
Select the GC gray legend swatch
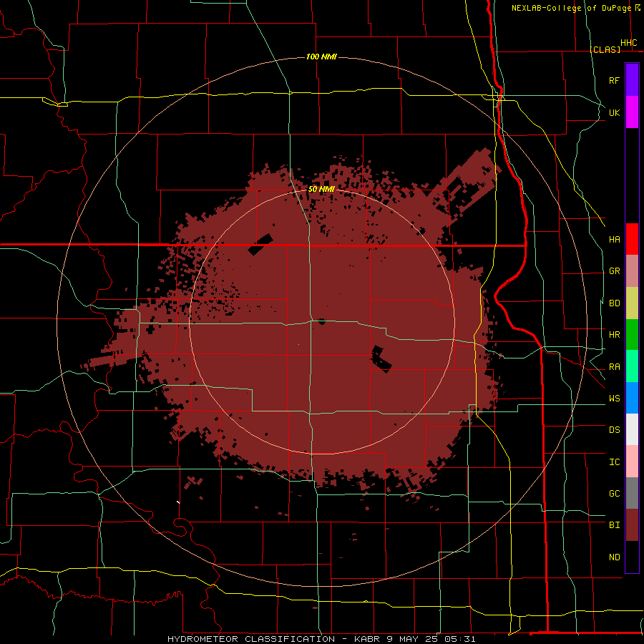pyautogui.click(x=632, y=493)
